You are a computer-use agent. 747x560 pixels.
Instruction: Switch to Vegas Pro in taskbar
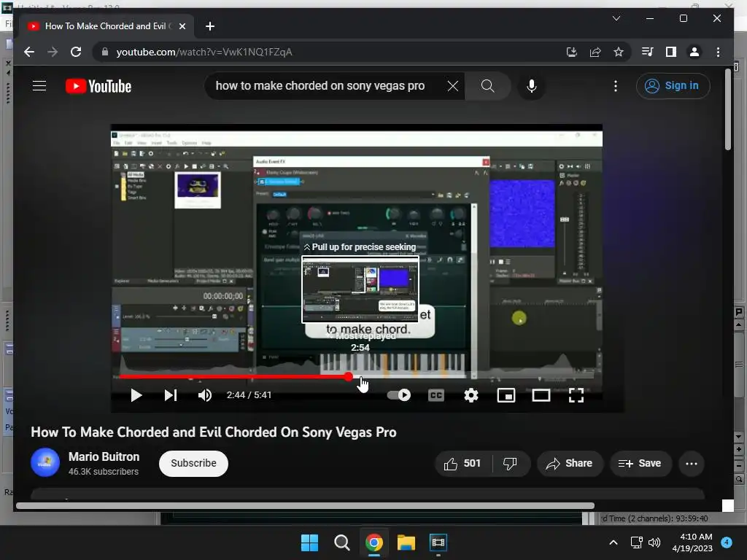[x=438, y=542]
